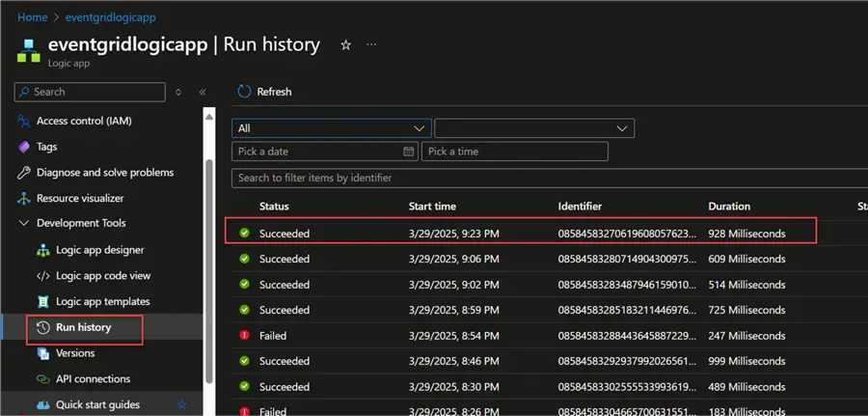
Task: Click the sidebar vertical scrollbar
Action: click(x=209, y=271)
